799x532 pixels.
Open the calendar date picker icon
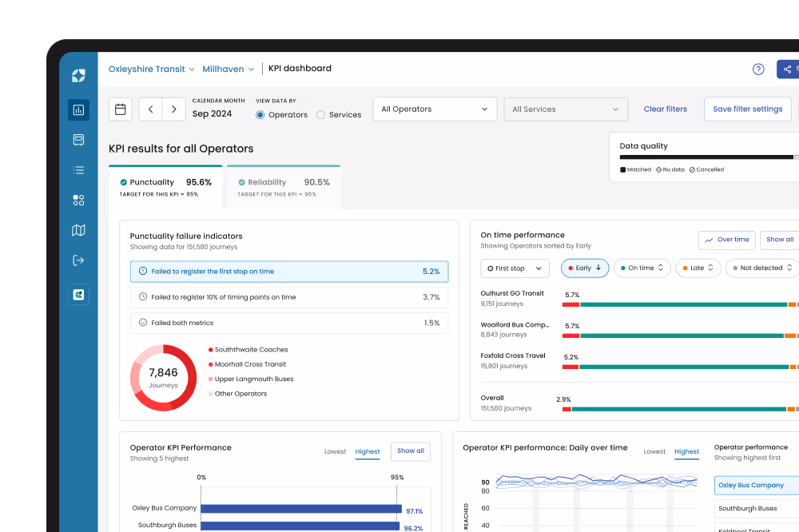121,109
